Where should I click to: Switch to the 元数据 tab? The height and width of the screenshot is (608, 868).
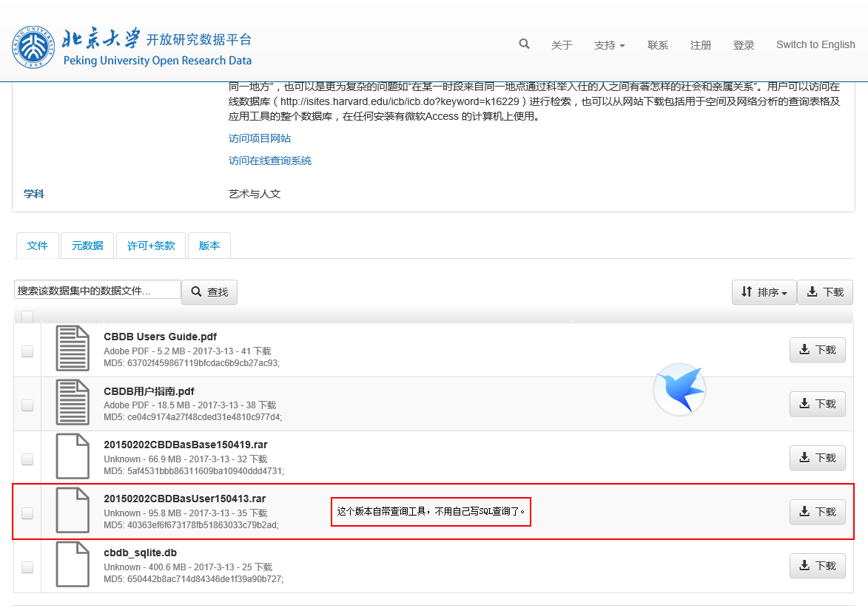87,245
